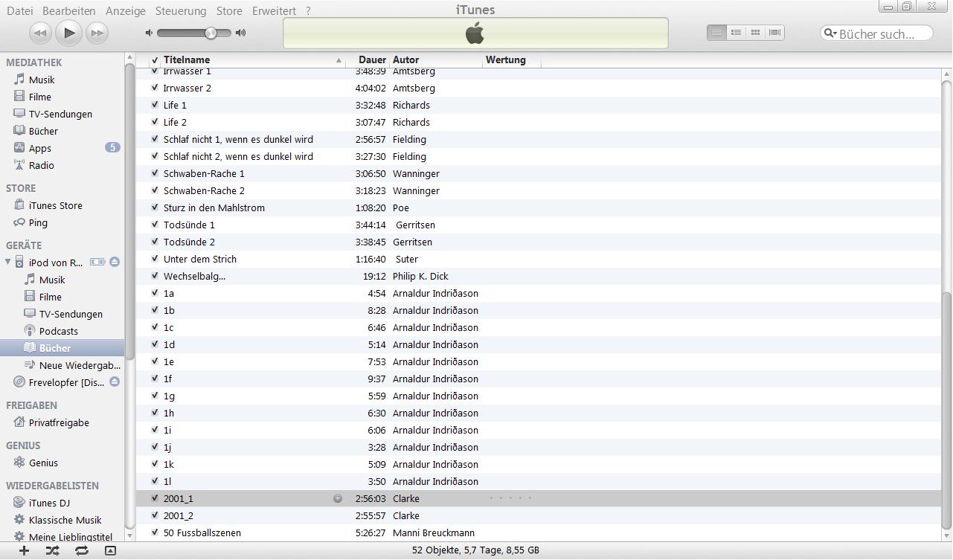
Task: Sort by the Wertung column
Action: (512, 59)
